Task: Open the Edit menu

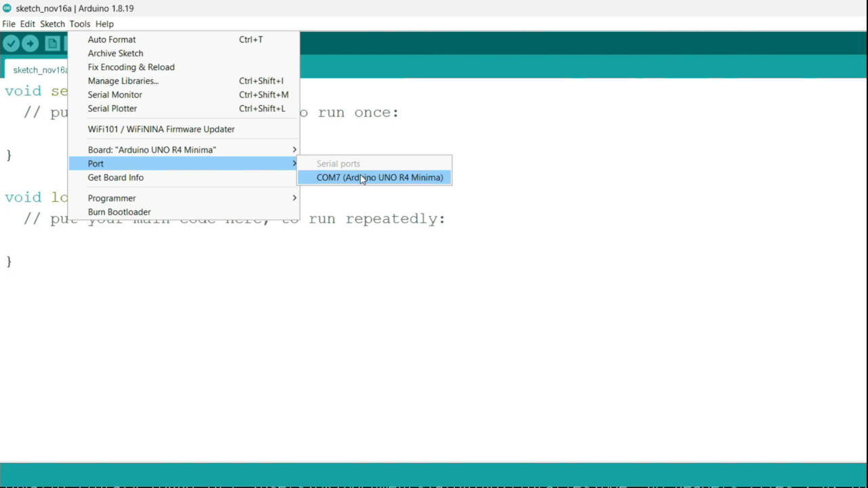Action: [x=27, y=24]
